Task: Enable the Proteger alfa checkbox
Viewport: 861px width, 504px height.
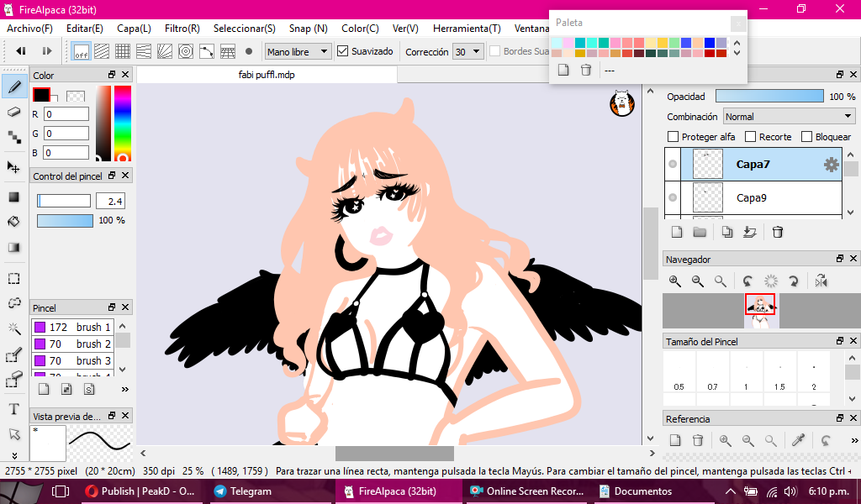Action: (673, 137)
